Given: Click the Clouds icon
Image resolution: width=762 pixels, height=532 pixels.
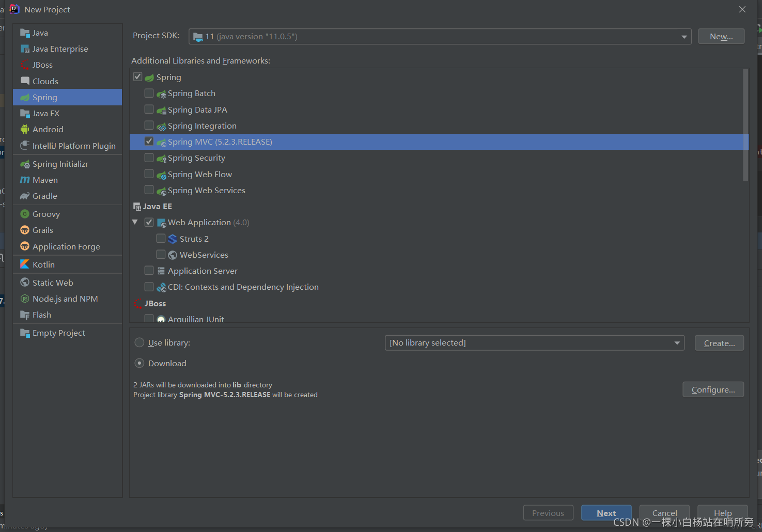Looking at the screenshot, I should click(25, 81).
